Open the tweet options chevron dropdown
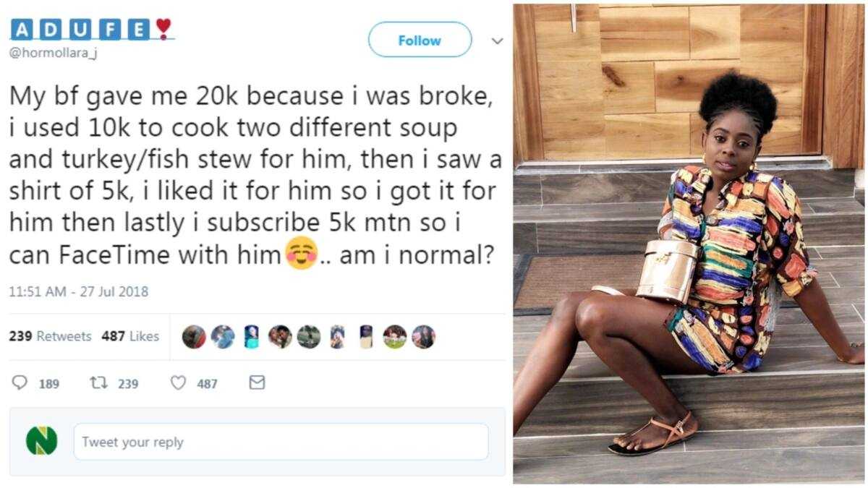The height and width of the screenshot is (488, 868). tap(497, 41)
